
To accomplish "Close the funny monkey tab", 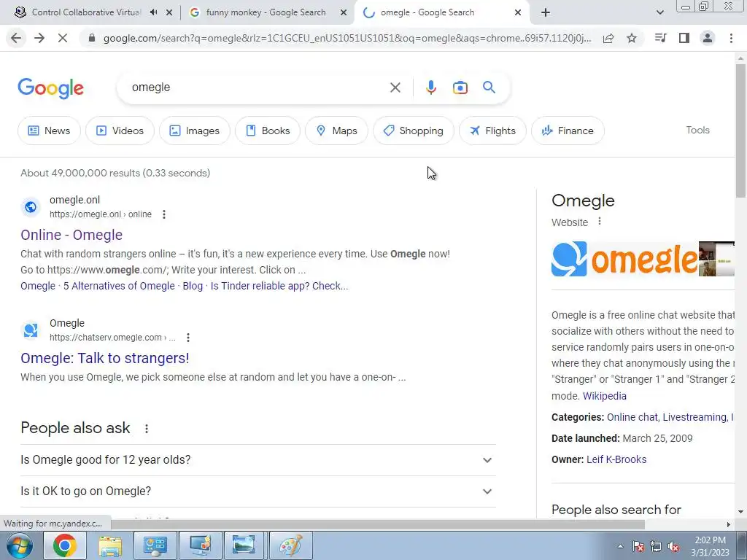I will pyautogui.click(x=344, y=12).
